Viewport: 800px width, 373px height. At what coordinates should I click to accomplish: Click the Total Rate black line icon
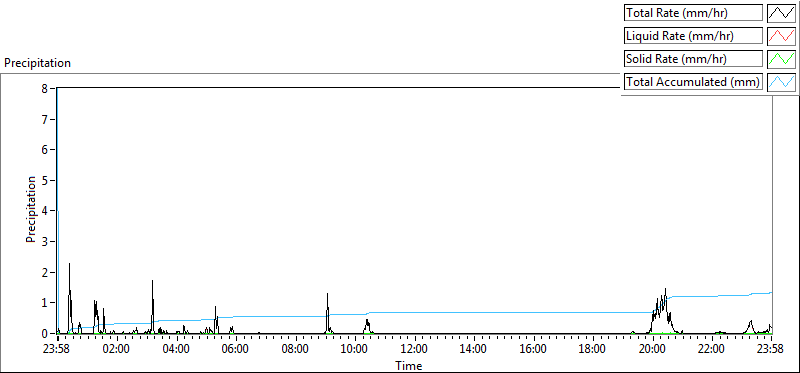782,12
